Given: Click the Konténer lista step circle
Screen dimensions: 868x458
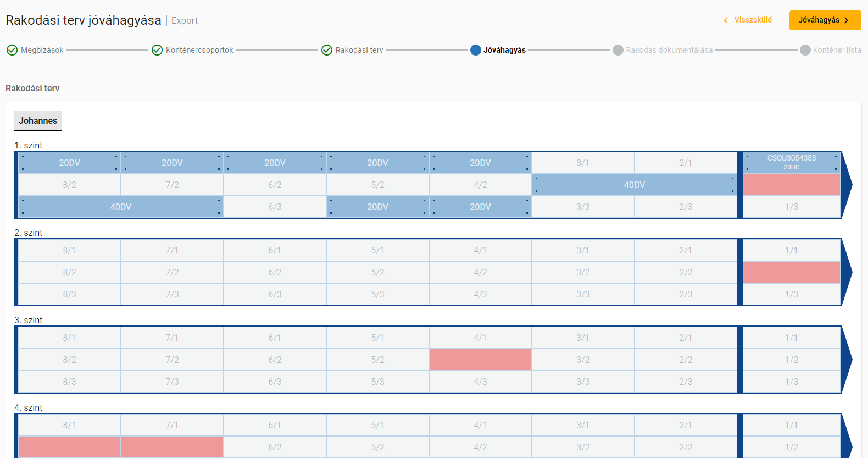Looking at the screenshot, I should (x=805, y=50).
